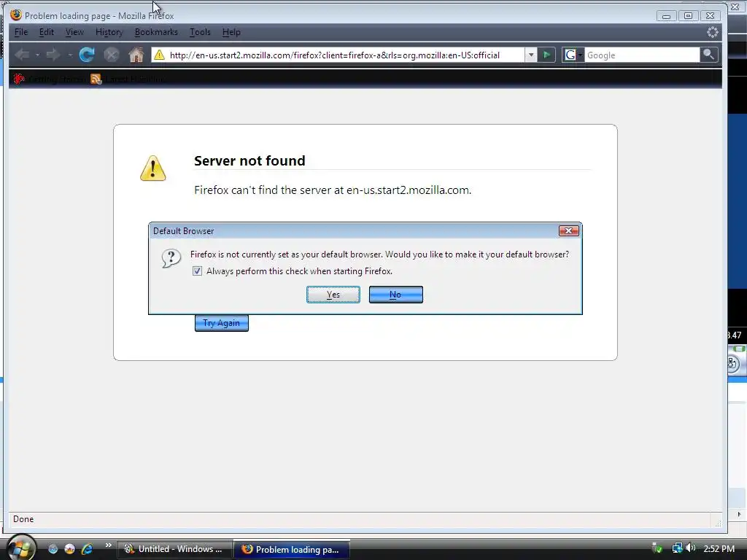This screenshot has height=560, width=747.
Task: Open the forward history dropdown arrow
Action: pos(69,55)
